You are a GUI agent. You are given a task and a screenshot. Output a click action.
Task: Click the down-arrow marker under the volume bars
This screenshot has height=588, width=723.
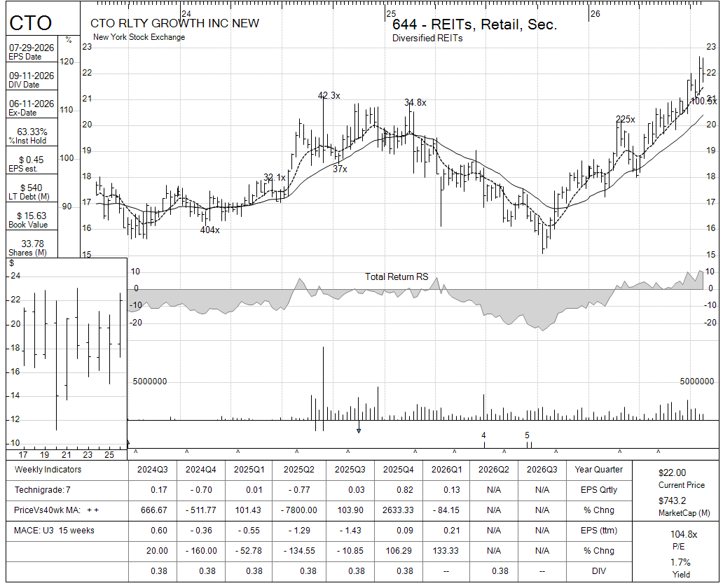point(359,430)
